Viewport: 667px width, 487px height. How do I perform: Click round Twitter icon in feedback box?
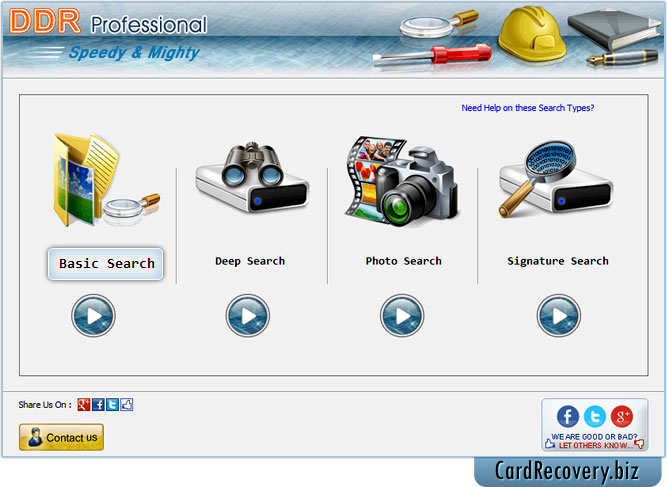pyautogui.click(x=595, y=416)
